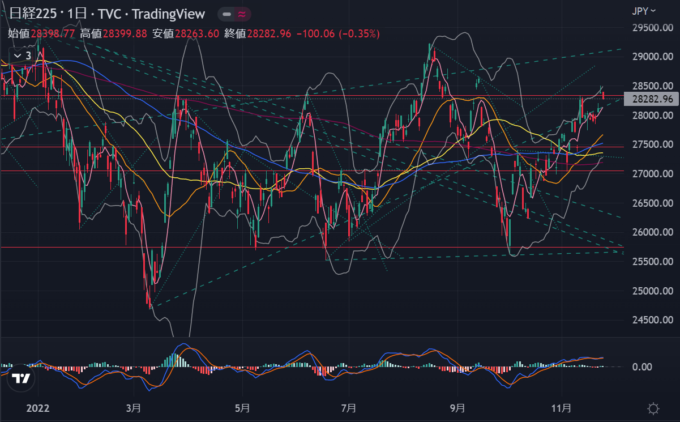Select the 11月 time axis label

(x=562, y=408)
